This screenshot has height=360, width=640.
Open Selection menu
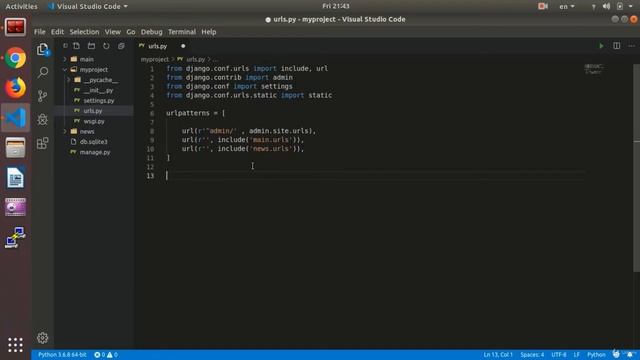pos(84,32)
